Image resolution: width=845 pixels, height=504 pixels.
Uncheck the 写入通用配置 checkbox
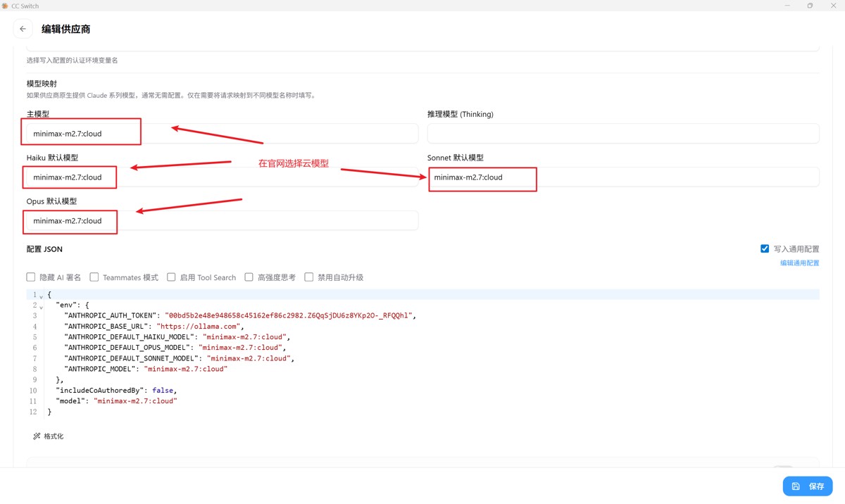(x=765, y=248)
